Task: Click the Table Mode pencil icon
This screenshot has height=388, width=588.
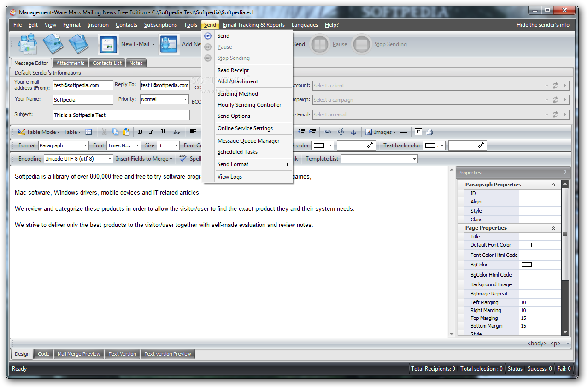Action: click(x=21, y=132)
